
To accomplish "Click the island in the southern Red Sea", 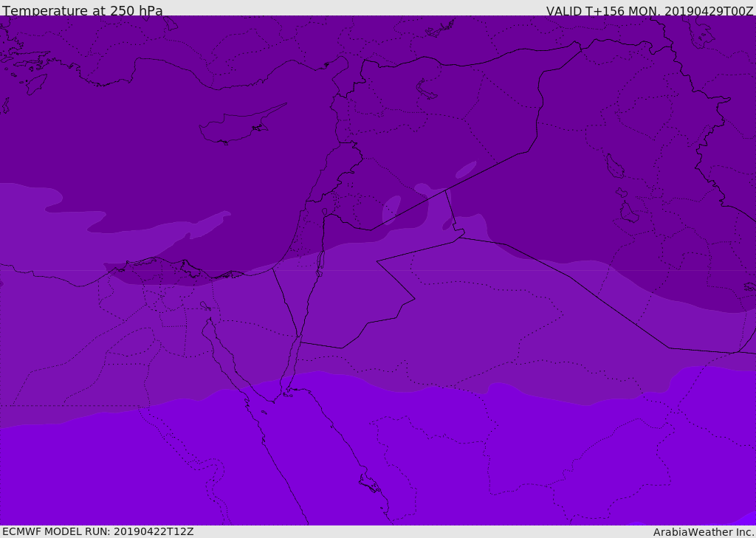I will pos(370,483).
